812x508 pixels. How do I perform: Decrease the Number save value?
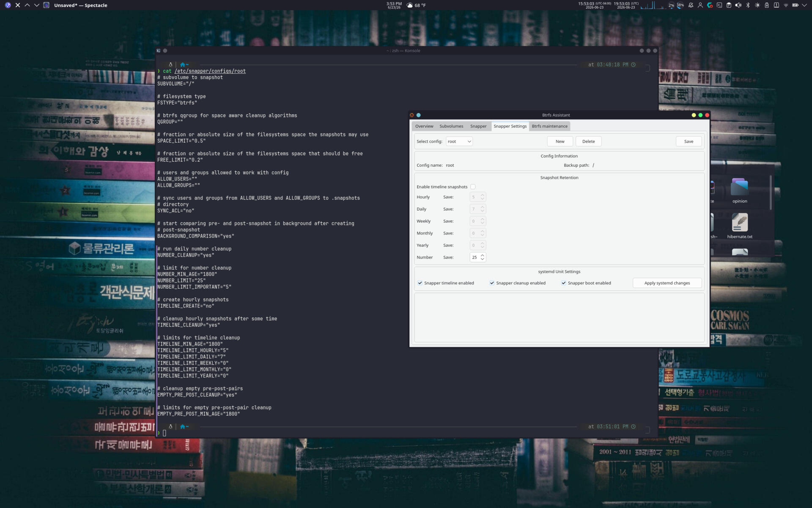[482, 259]
